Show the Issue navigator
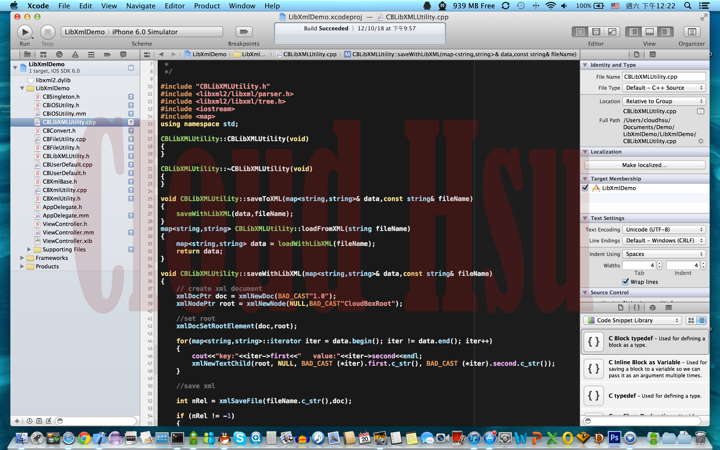 pyautogui.click(x=75, y=54)
